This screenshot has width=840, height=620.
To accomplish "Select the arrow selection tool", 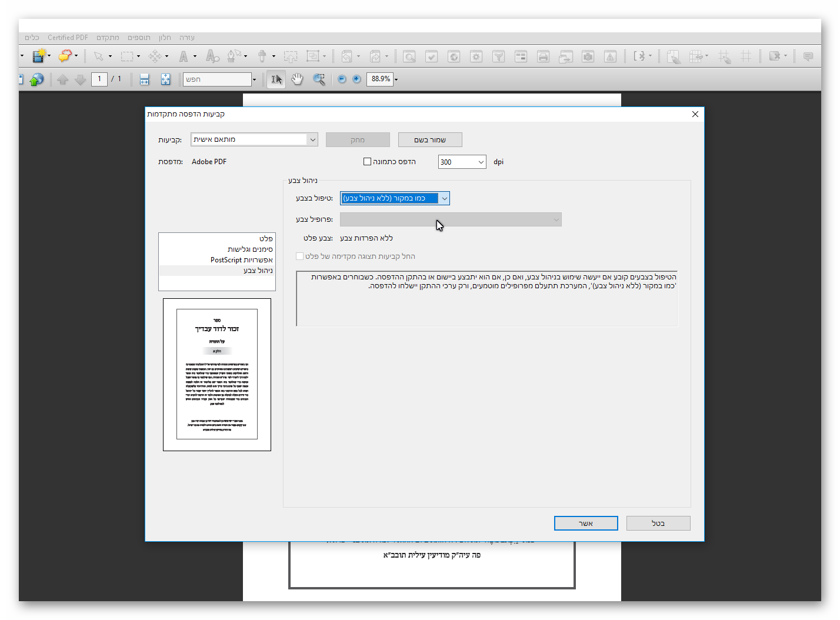I will [x=98, y=56].
